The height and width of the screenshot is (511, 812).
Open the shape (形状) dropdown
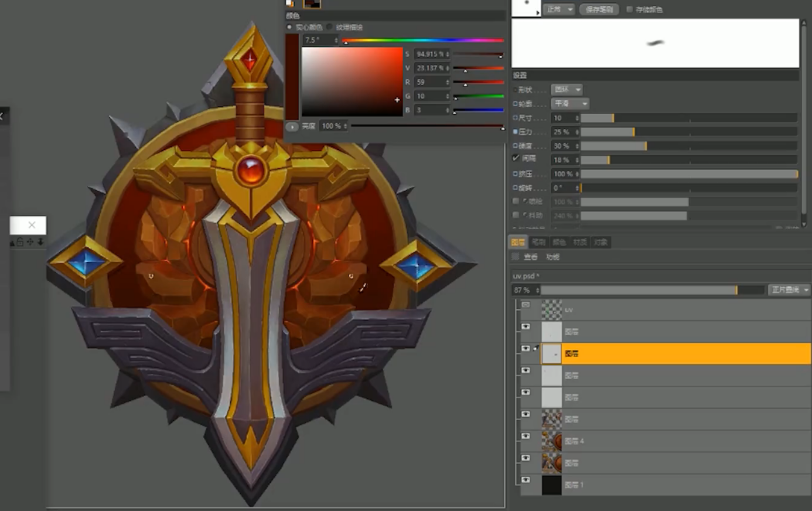[x=567, y=90]
